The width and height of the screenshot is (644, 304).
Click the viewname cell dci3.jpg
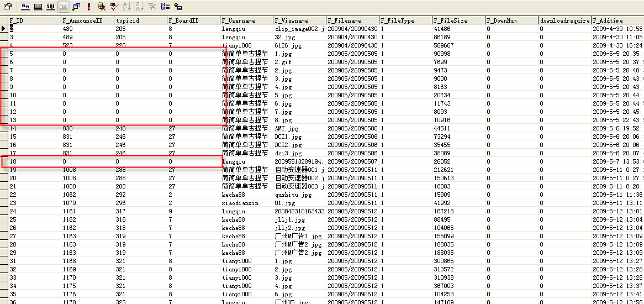click(299, 153)
